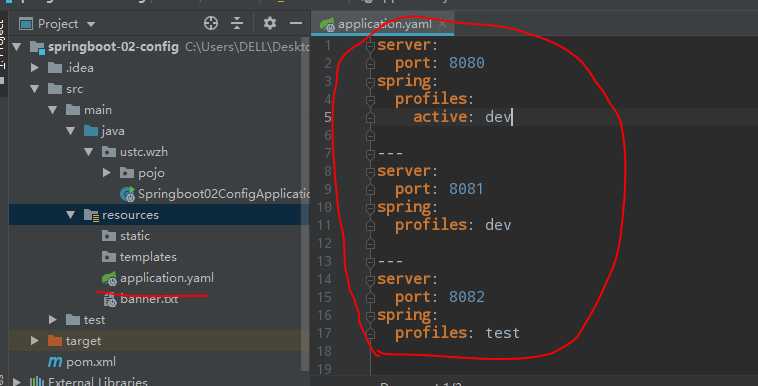This screenshot has width=758, height=386.
Task: Click the Collapse All icon in Project panel
Action: pos(237,23)
